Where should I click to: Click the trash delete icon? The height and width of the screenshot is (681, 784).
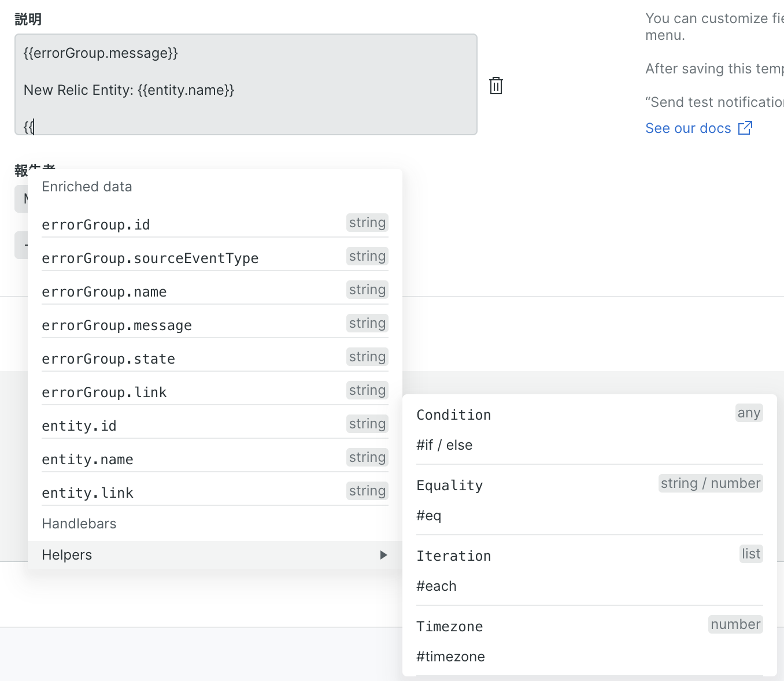(495, 86)
